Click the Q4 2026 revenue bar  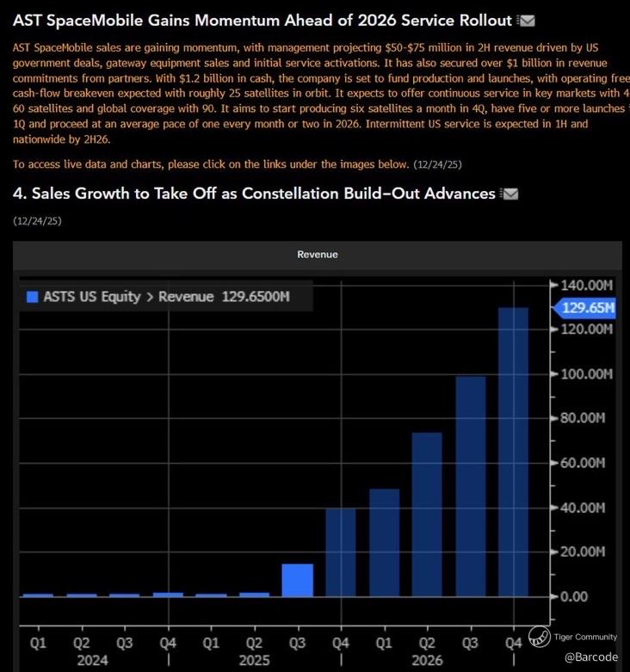coord(514,452)
